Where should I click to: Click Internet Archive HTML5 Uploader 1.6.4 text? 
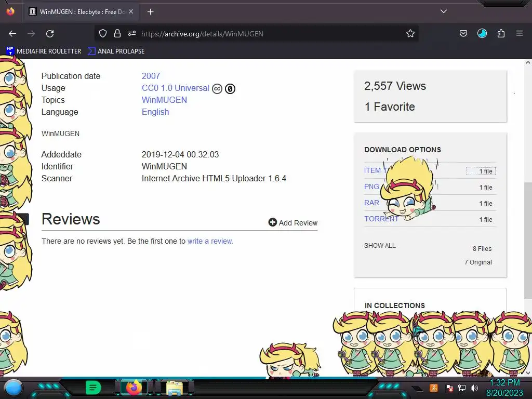point(214,179)
